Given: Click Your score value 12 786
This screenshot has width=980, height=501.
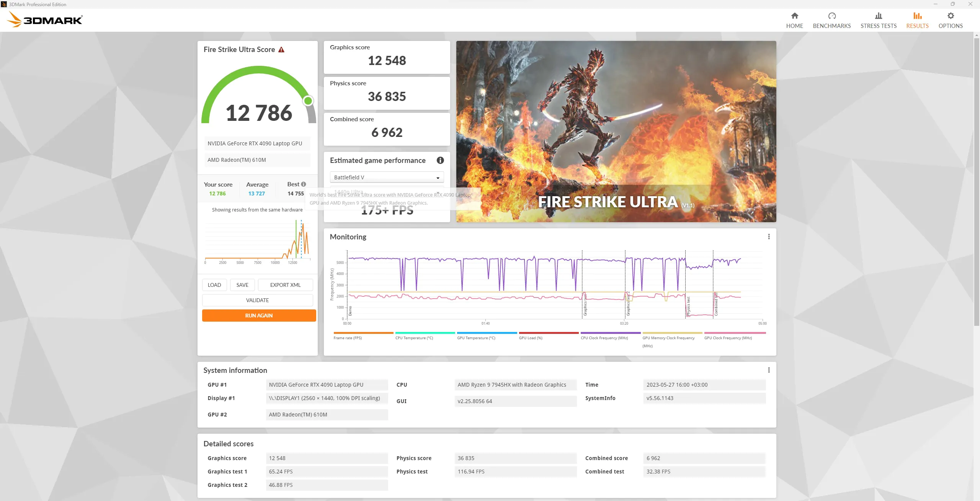Looking at the screenshot, I should 217,194.
